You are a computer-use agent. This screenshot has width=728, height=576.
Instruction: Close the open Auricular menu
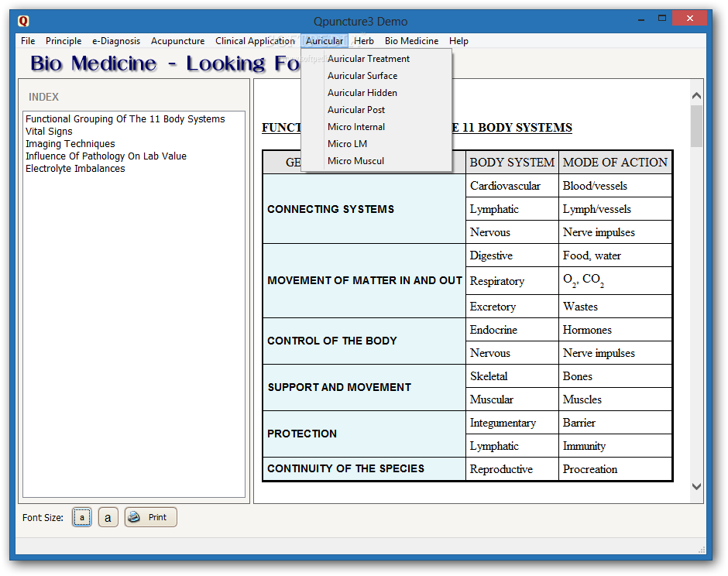coord(325,41)
